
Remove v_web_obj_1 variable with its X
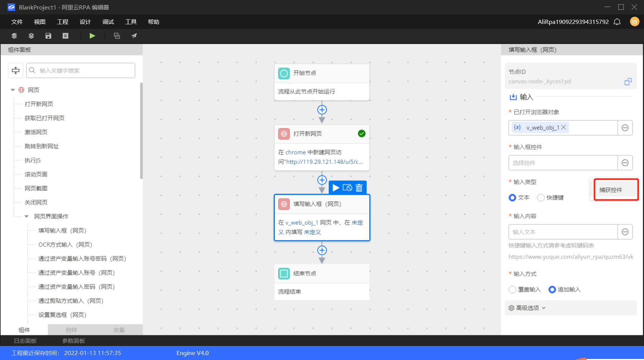coord(564,127)
